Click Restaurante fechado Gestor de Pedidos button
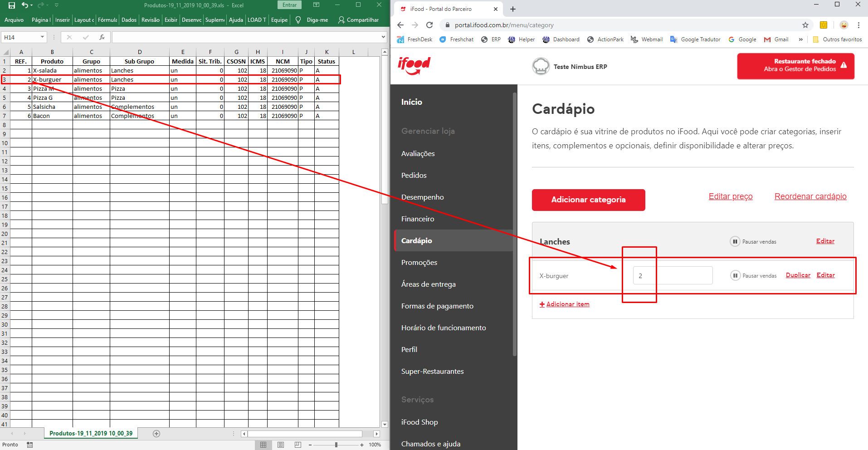The height and width of the screenshot is (450, 868). pyautogui.click(x=796, y=66)
